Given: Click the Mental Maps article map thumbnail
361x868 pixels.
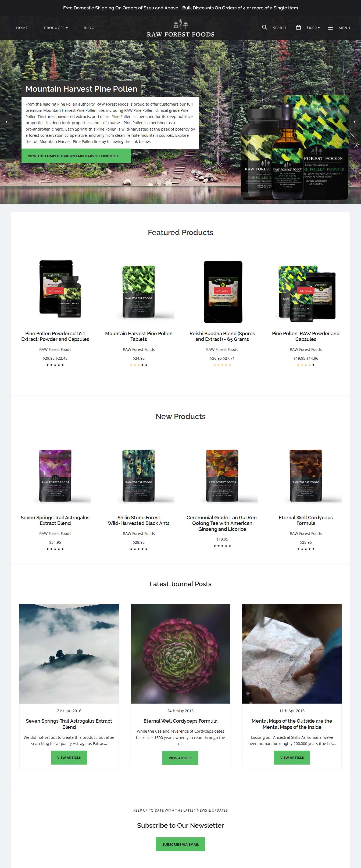Looking at the screenshot, I should pos(292,654).
